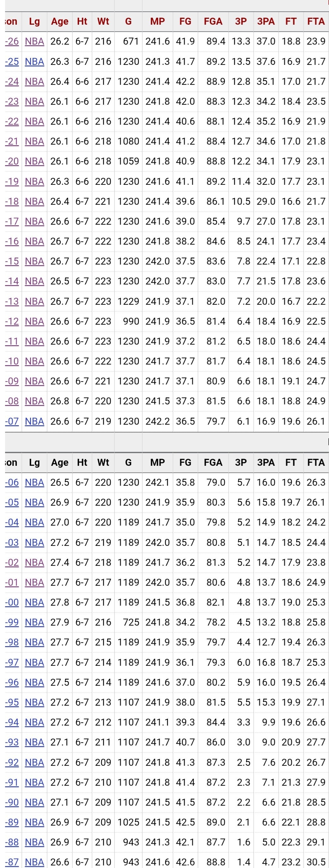Screen dimensions: 329x868
Task: Open the -87 season link
Action: click(12, 862)
